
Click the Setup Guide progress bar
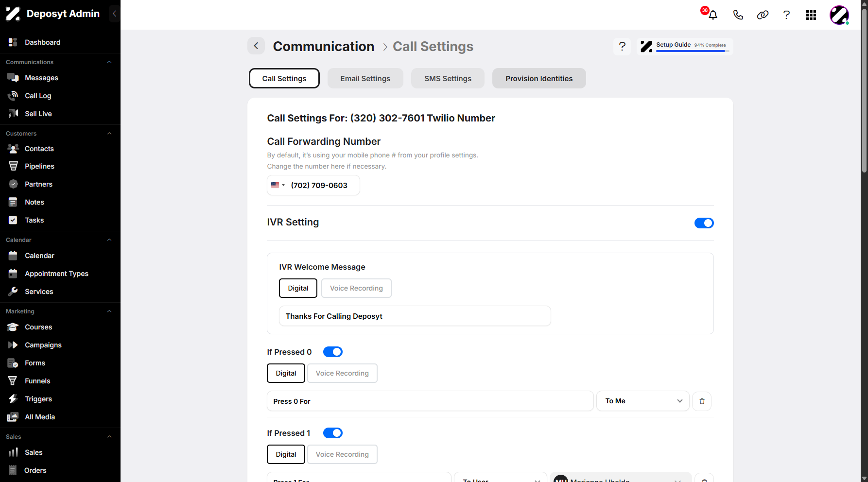693,51
